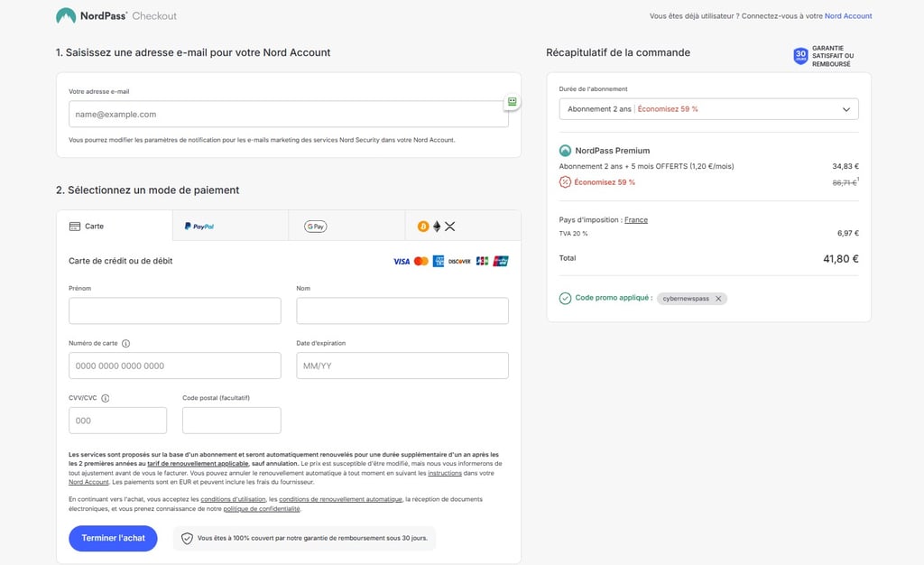Open the tarif de renouvellement applicable link
The image size is (924, 565).
[x=198, y=464]
